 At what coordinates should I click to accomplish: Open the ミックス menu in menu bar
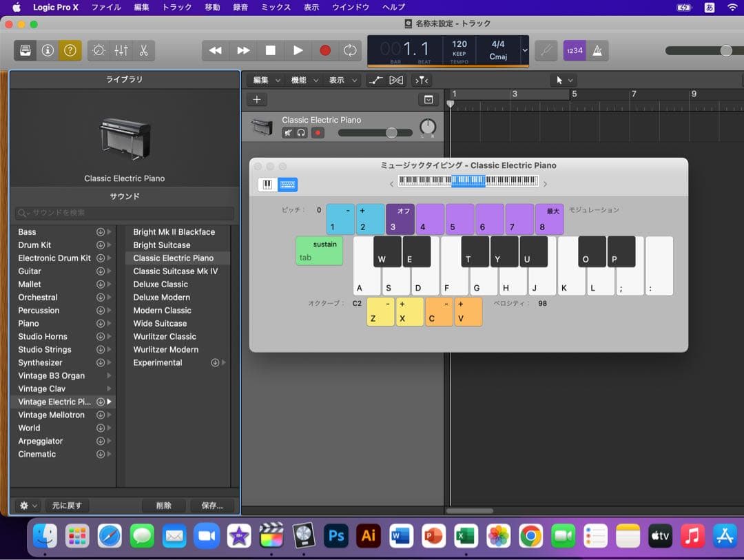click(276, 7)
